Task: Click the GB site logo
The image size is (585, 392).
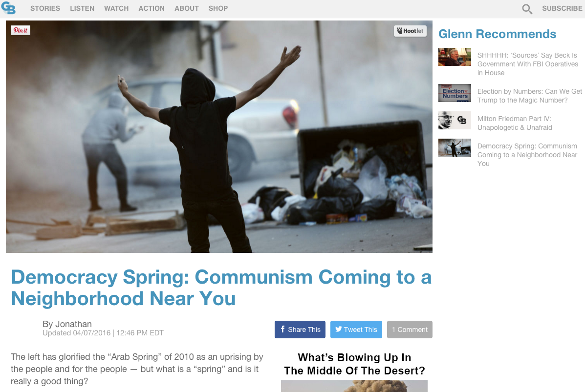Action: point(9,8)
